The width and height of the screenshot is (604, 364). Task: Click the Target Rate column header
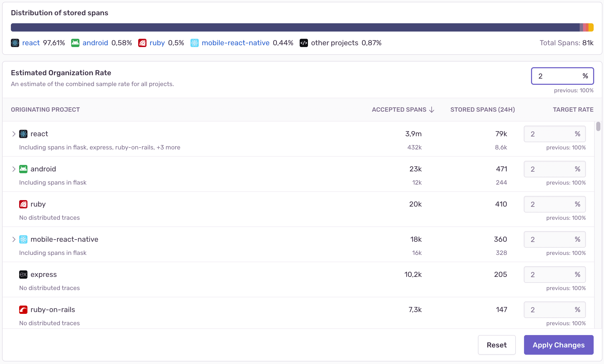click(573, 110)
